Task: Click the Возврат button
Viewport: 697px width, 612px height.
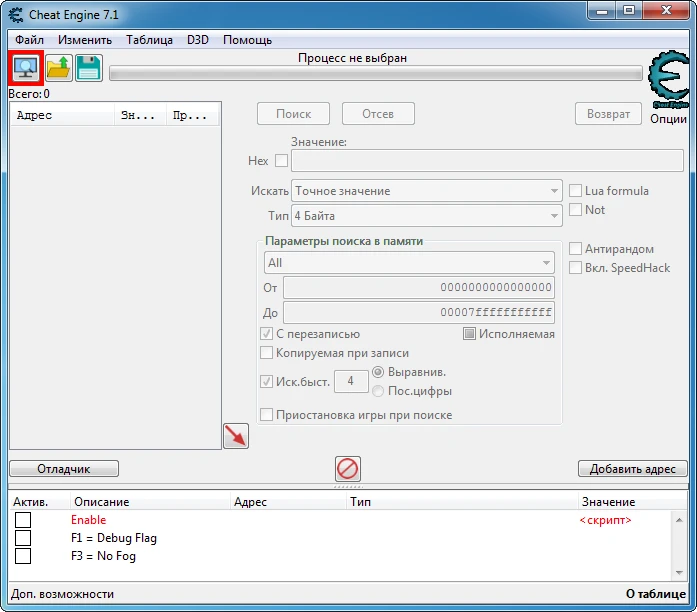Action: coord(609,114)
